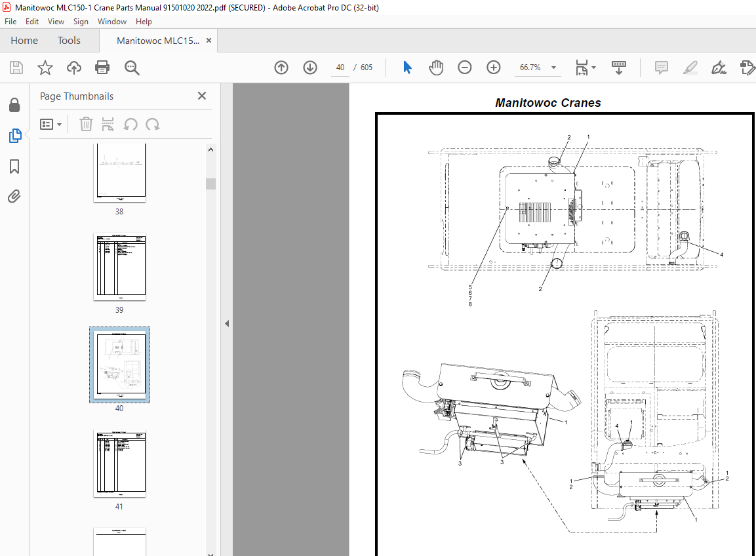
Task: Activate the Hand pan tool
Action: coord(436,68)
